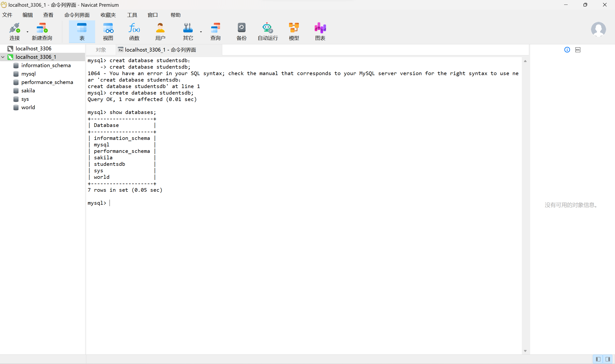The image size is (615, 364).
Task: Select the sakila database in sidebar
Action: coord(28,90)
